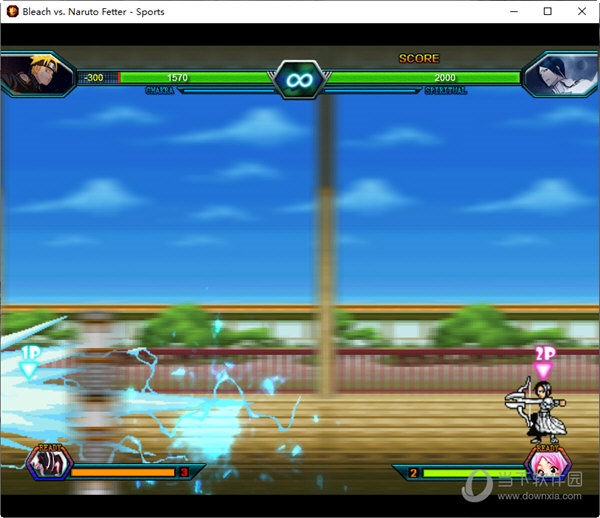The image size is (600, 518).
Task: Click the number 2 on right power gauge
Action: tap(413, 473)
